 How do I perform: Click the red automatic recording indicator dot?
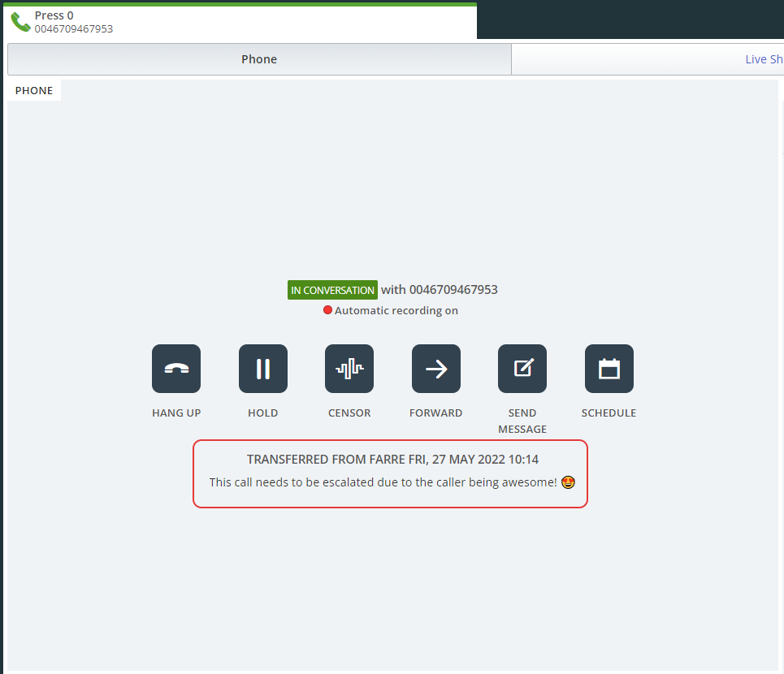327,310
